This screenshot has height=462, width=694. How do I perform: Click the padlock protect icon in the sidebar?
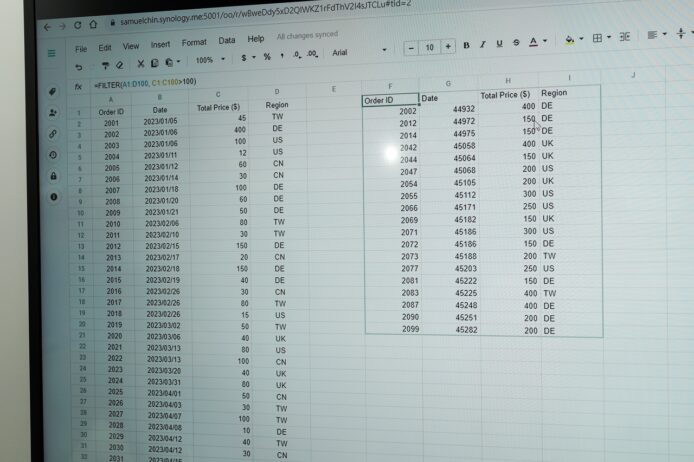point(53,176)
